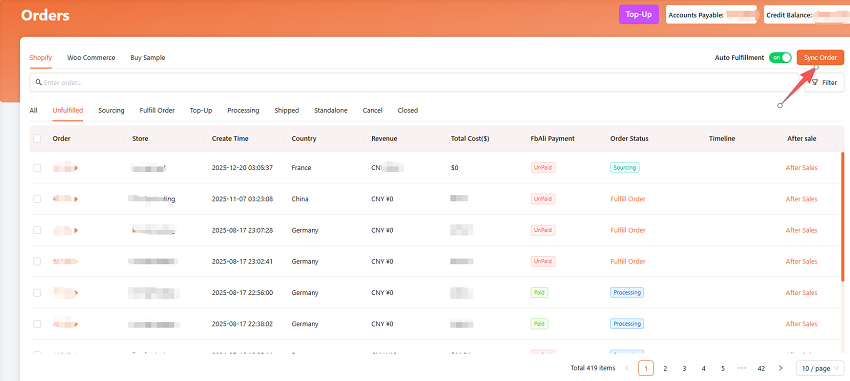
Task: Click the search magnifier icon
Action: point(38,83)
